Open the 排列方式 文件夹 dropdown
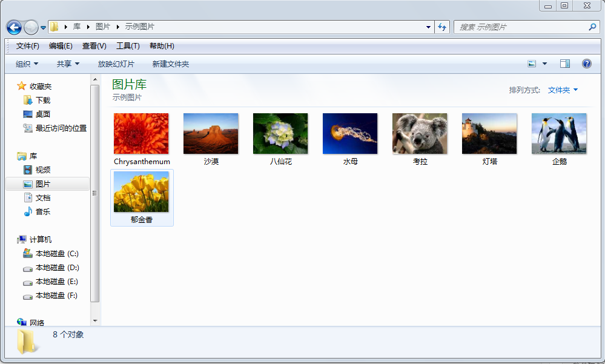The image size is (605, 364). tap(563, 90)
